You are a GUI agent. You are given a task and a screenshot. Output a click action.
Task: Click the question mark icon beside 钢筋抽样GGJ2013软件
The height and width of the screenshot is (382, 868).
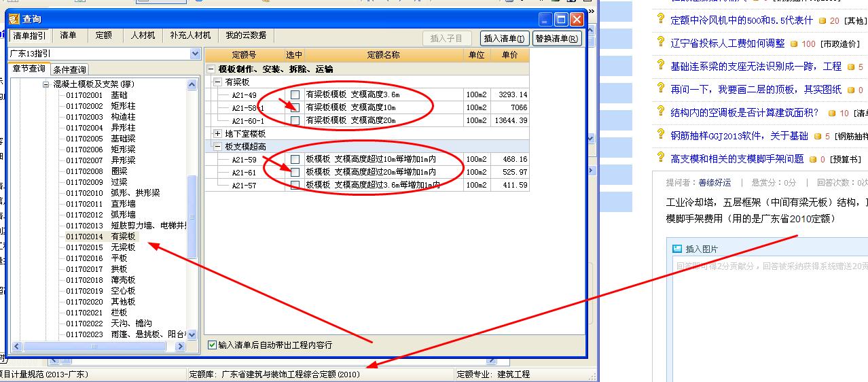pyautogui.click(x=660, y=135)
